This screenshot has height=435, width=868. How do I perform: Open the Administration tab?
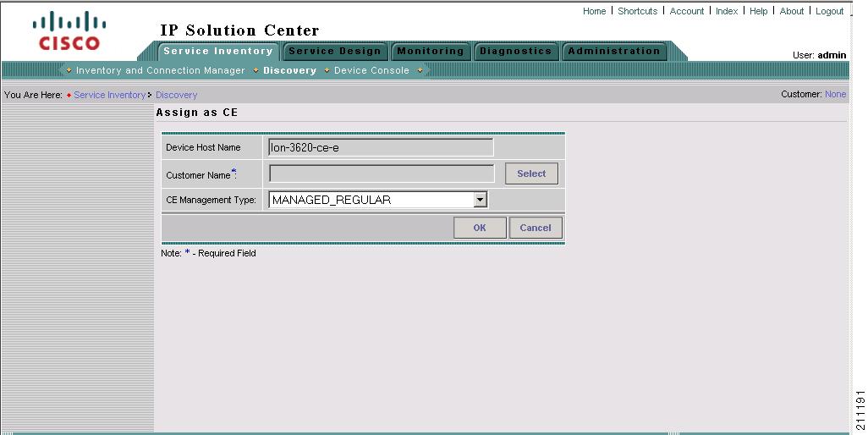point(614,51)
